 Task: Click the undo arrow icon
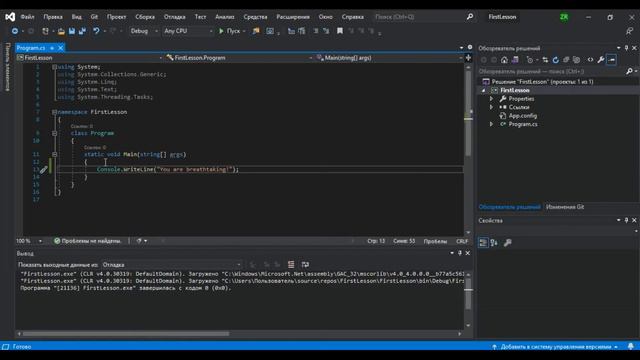tap(96, 31)
